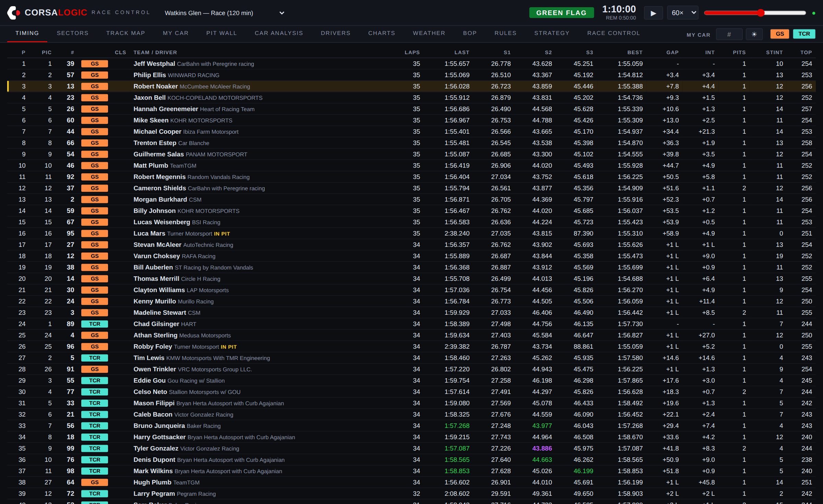Screen dimensions: 823x504
Task: Click the REM 0:50:00 remaining time
Action: pyautogui.click(x=621, y=18)
